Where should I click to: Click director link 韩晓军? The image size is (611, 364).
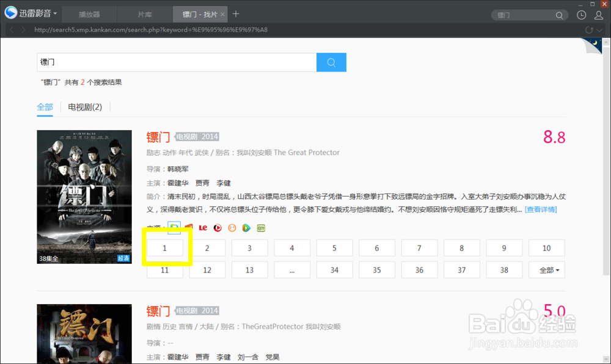click(178, 169)
